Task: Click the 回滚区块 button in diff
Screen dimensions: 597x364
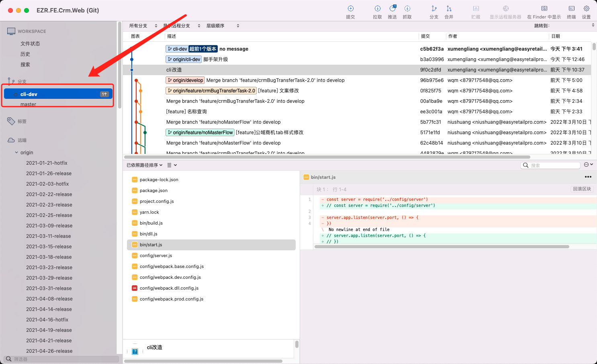Action: click(x=582, y=189)
